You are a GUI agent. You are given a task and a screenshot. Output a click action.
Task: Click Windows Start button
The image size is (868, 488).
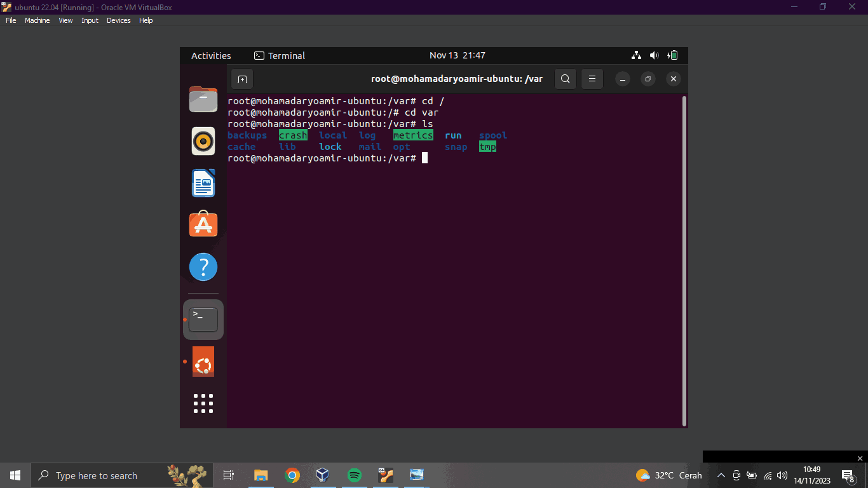(15, 475)
